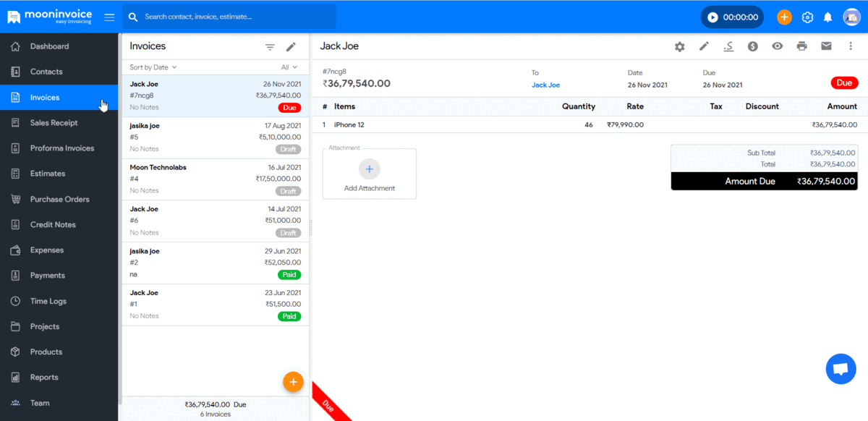
Task: Click the mooninvoice logo
Action: [x=51, y=17]
